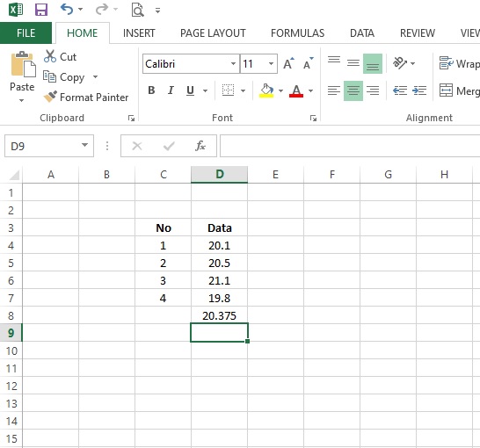Select the Format Painter brush
This screenshot has height=448, width=480.
point(50,97)
